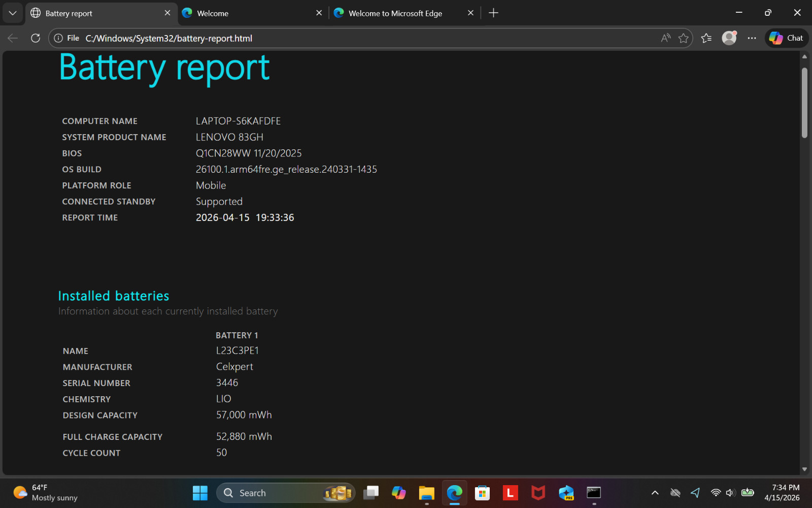Add this page to favorites with the star
This screenshot has width=812, height=508.
[x=684, y=38]
